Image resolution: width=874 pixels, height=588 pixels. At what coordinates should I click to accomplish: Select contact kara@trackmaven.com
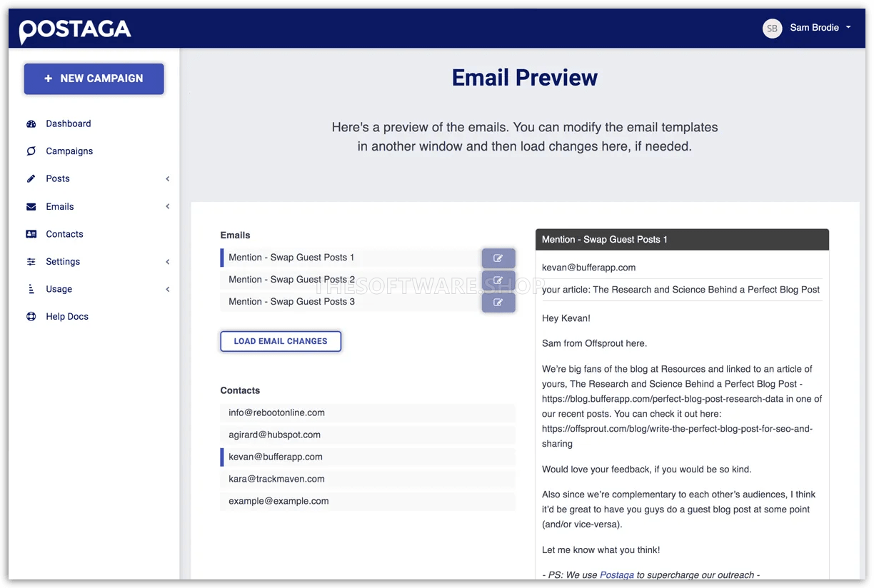[368, 479]
